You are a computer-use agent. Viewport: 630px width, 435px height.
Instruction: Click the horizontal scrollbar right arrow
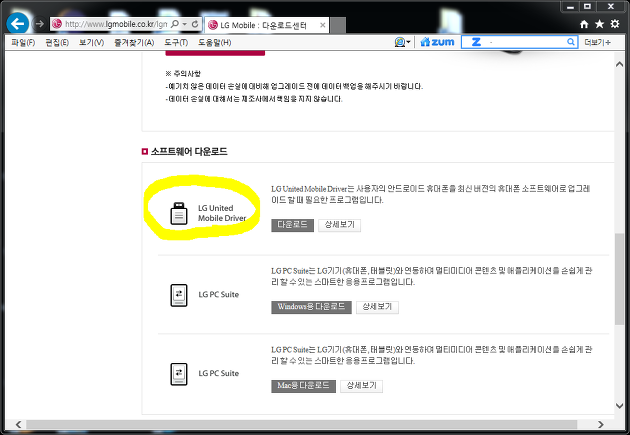[x=601, y=424]
